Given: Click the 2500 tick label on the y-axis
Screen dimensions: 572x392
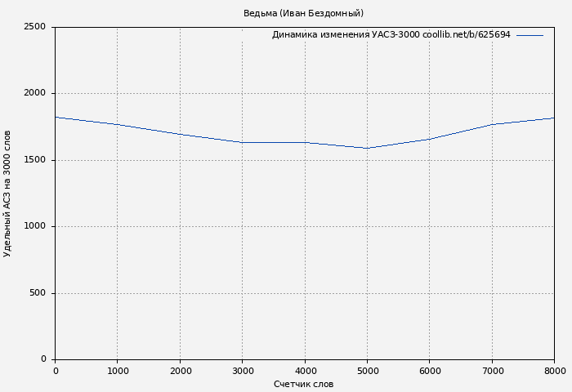Looking at the screenshot, I should 34,27.
